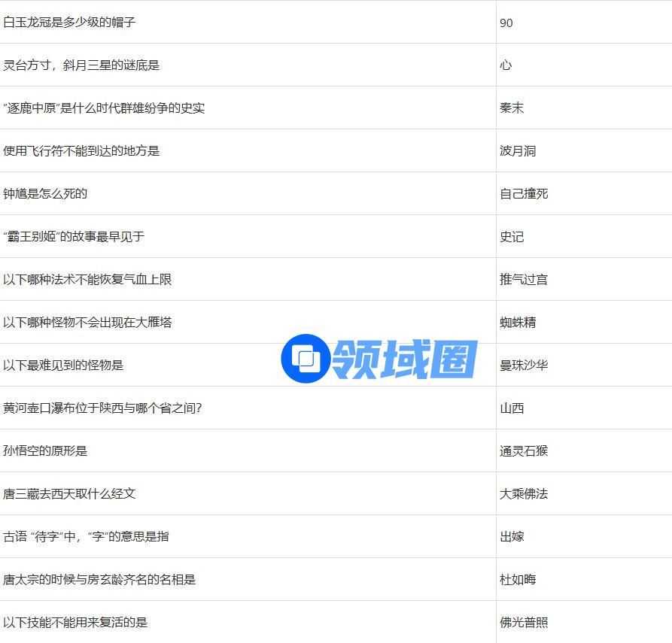Click the answer 出嫁
This screenshot has width=672, height=643.
click(x=512, y=537)
